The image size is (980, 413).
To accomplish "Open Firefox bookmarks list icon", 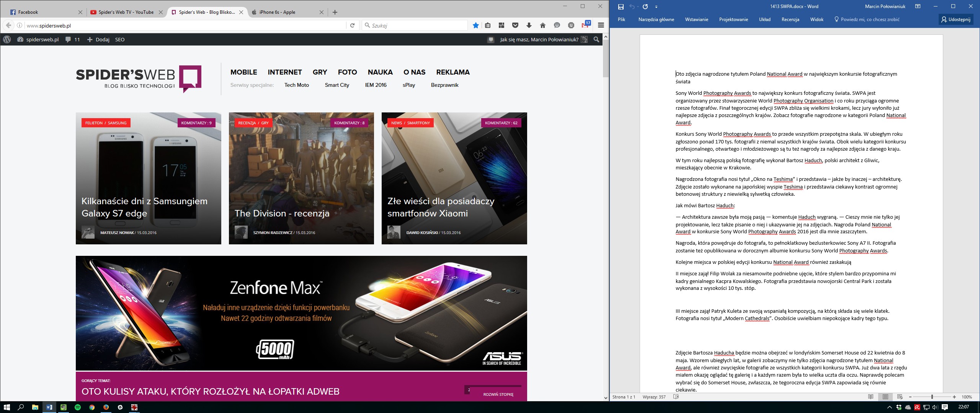I will (488, 25).
